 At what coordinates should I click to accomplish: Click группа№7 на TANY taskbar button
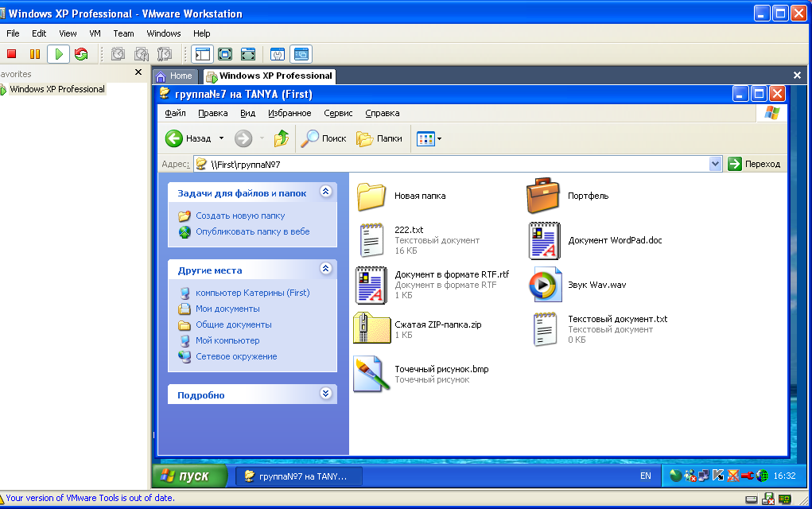coord(299,476)
